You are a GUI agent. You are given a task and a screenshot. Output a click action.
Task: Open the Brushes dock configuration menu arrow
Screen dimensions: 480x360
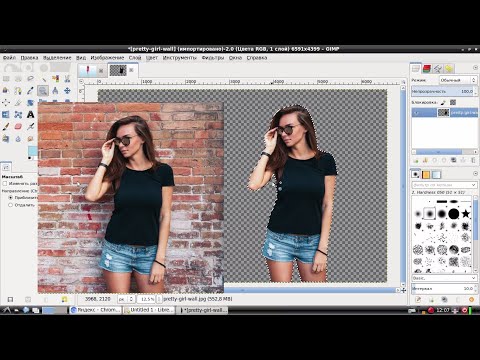click(475, 173)
